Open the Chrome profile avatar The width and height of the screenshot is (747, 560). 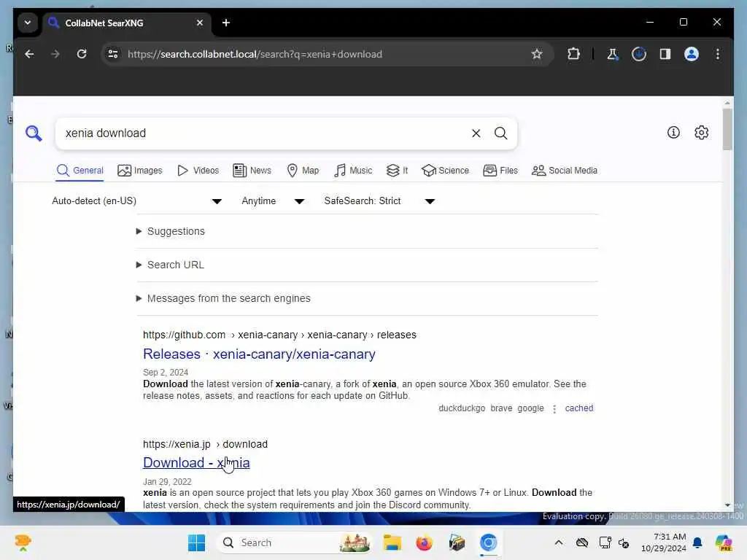coord(692,54)
